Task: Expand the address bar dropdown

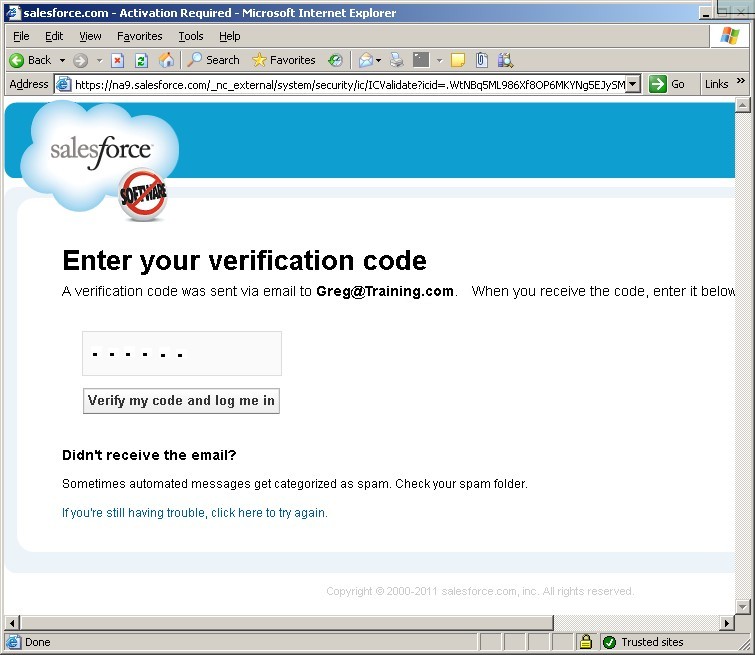Action: pyautogui.click(x=633, y=84)
